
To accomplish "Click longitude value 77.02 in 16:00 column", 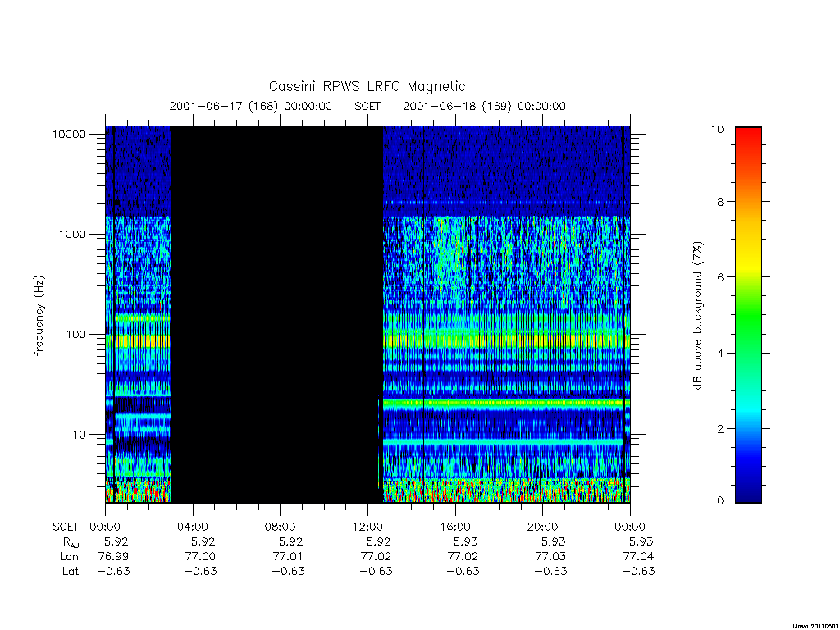I will (x=463, y=557).
